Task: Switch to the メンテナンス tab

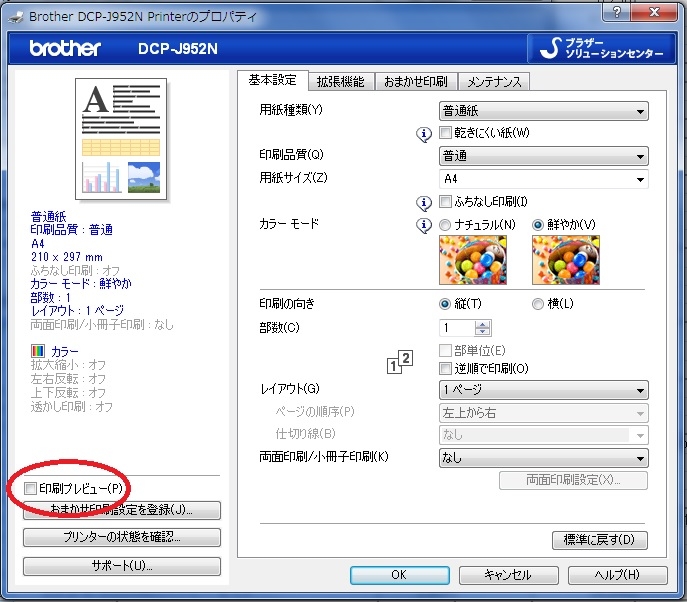Action: click(x=494, y=81)
